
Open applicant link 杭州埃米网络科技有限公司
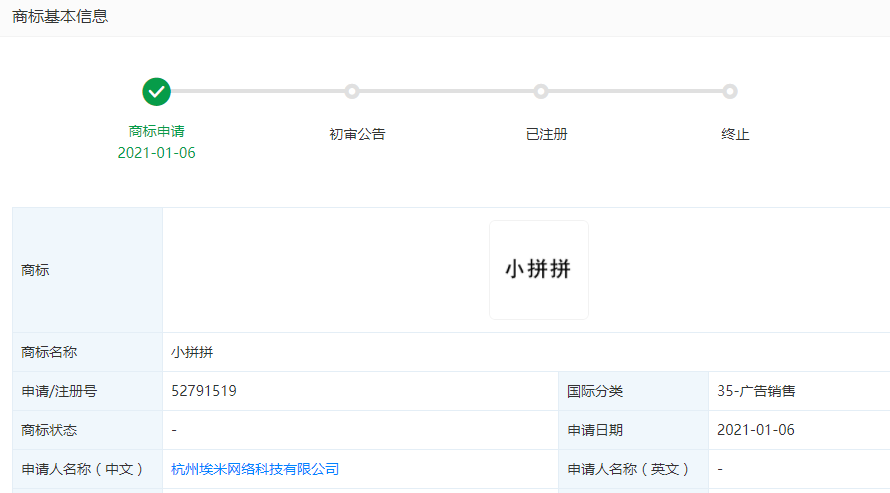[255, 469]
